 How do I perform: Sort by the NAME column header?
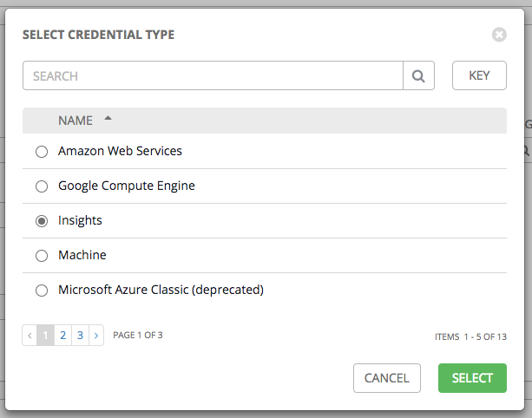[76, 121]
